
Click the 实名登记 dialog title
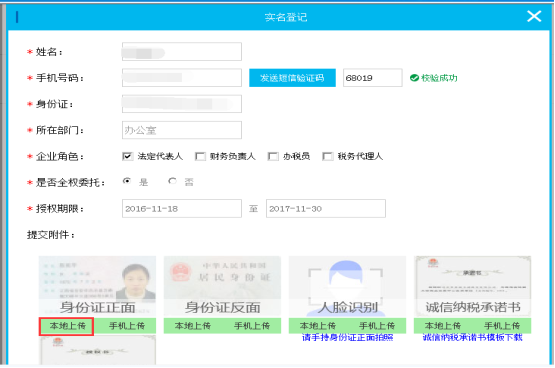[x=286, y=17]
